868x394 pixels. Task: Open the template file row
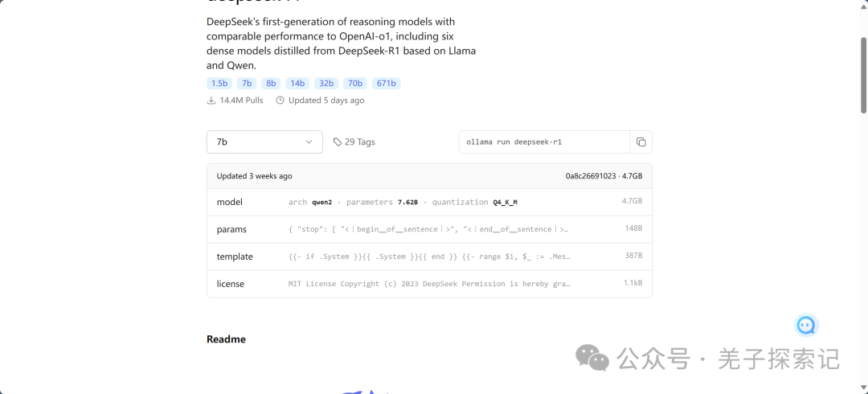click(x=429, y=257)
